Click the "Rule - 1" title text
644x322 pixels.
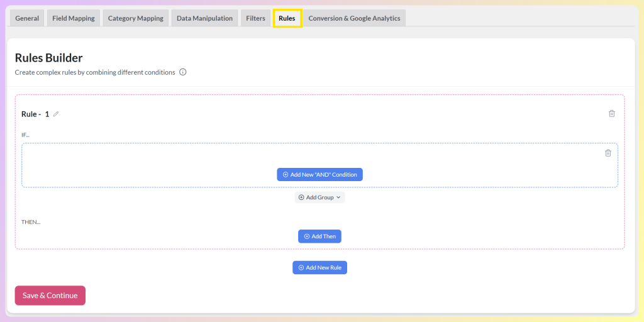pyautogui.click(x=35, y=114)
